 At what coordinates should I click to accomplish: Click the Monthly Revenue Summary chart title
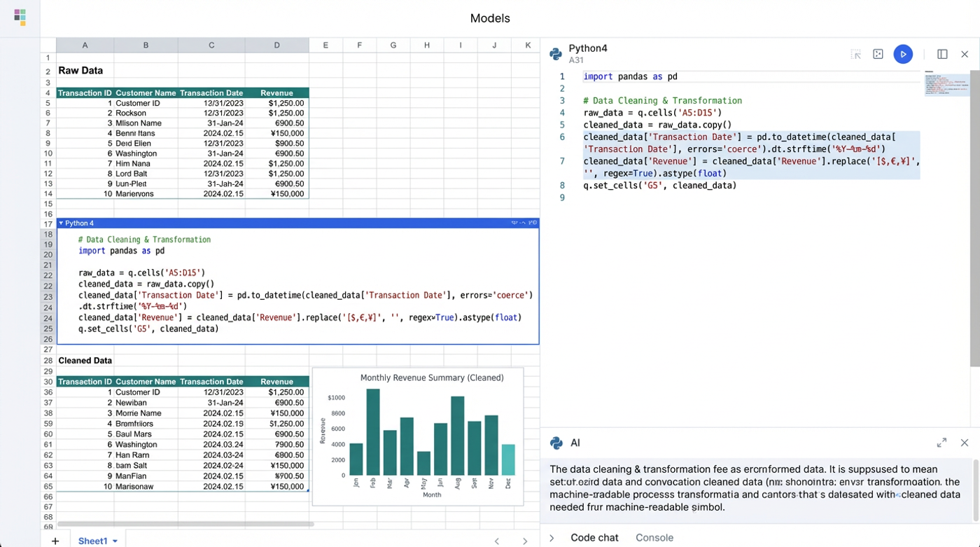[432, 378]
